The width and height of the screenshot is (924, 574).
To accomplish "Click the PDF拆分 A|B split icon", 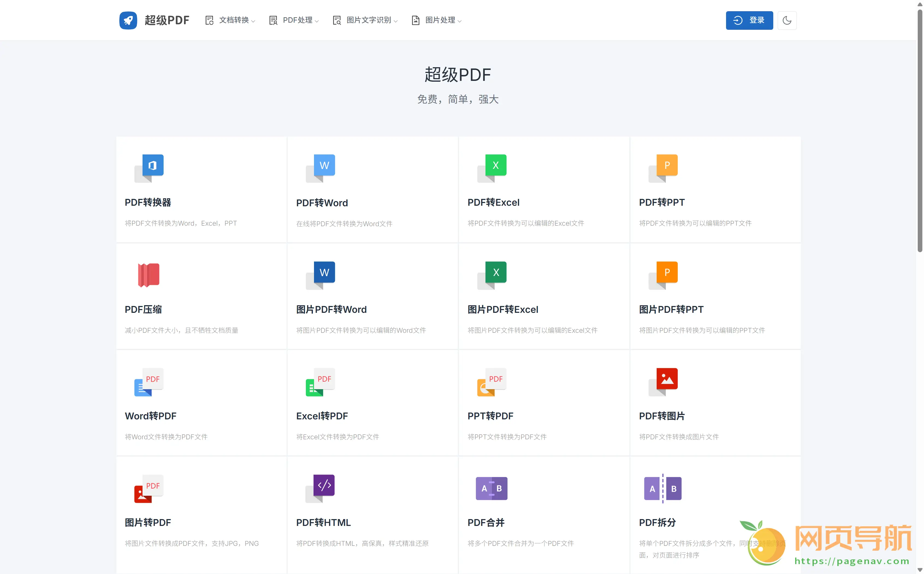I will [x=663, y=488].
